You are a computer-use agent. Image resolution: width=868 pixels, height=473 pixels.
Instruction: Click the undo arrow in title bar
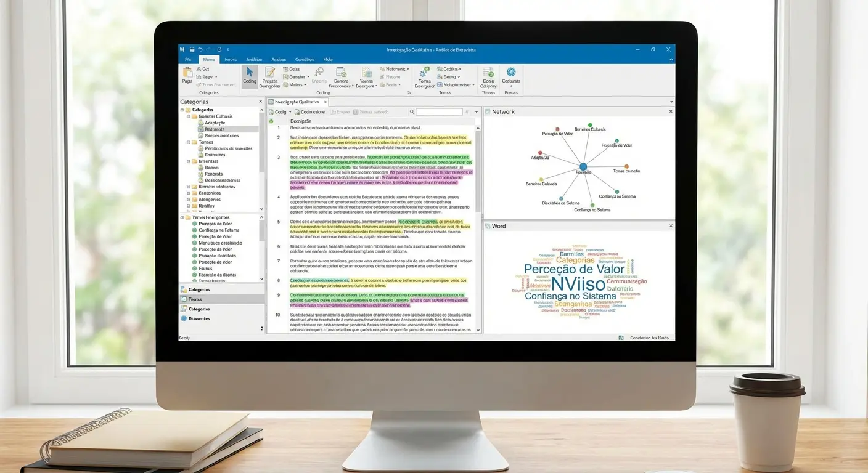pos(200,49)
